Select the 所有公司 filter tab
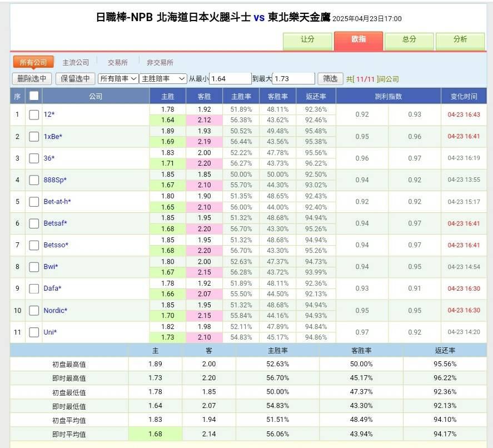The image size is (493, 448). click(33, 62)
